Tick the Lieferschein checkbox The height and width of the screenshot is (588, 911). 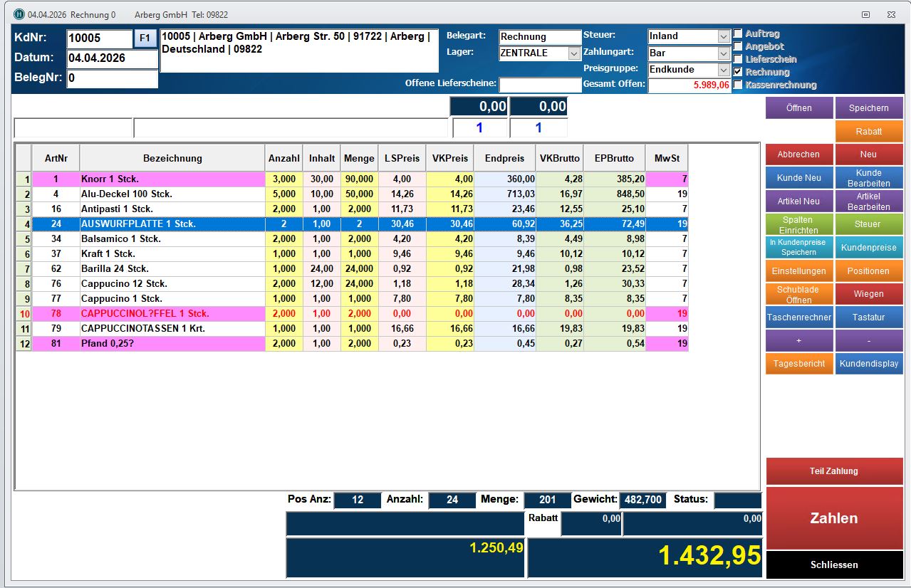[x=738, y=59]
